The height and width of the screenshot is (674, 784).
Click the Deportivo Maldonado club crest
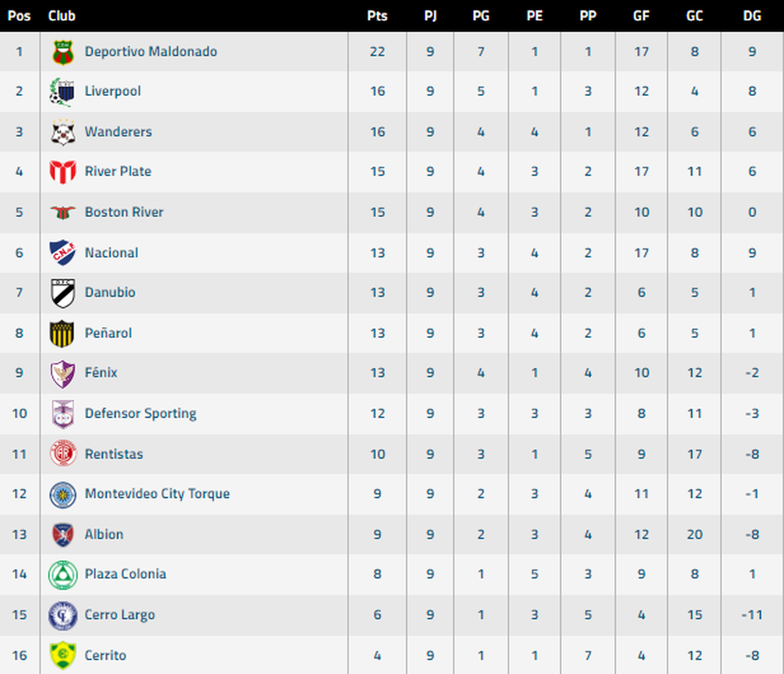[63, 52]
